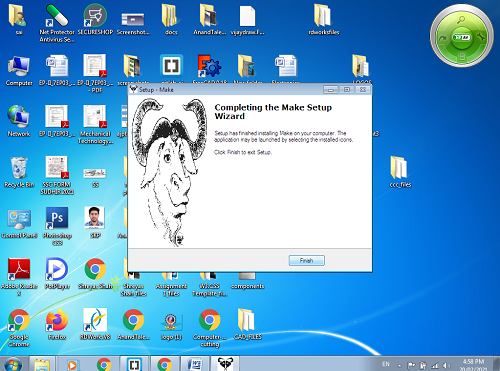Select the SKP photo thumbnail
This screenshot has width=500, height=371.
pos(95,218)
